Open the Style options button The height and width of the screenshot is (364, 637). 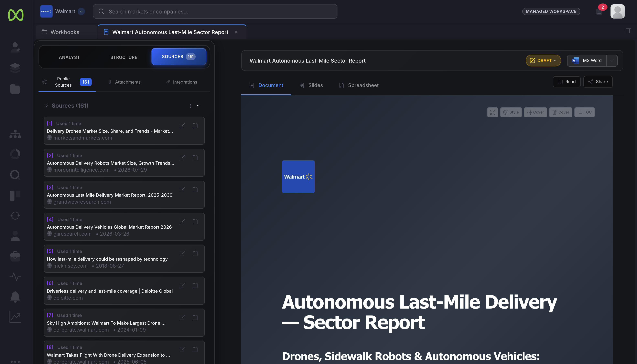[511, 112]
